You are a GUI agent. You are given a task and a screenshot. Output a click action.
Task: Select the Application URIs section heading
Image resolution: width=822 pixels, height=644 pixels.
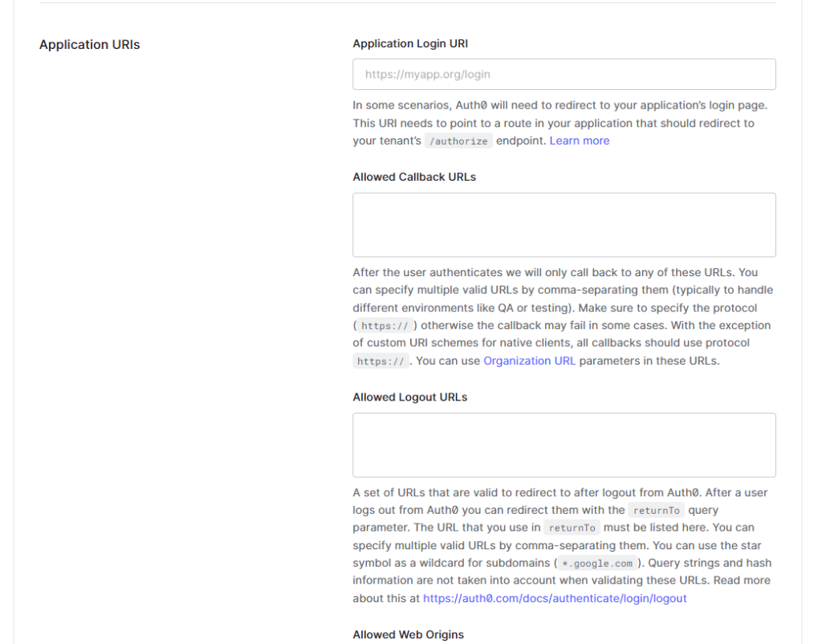tap(90, 45)
